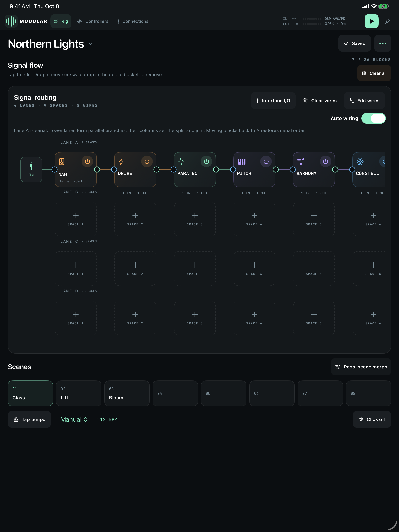Screen dimensions: 399x532
Task: Switch to the Rig tab
Action: click(61, 21)
